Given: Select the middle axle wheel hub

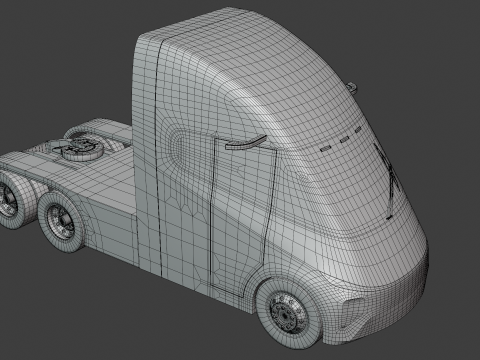Looking at the screenshot, I should [x=60, y=220].
